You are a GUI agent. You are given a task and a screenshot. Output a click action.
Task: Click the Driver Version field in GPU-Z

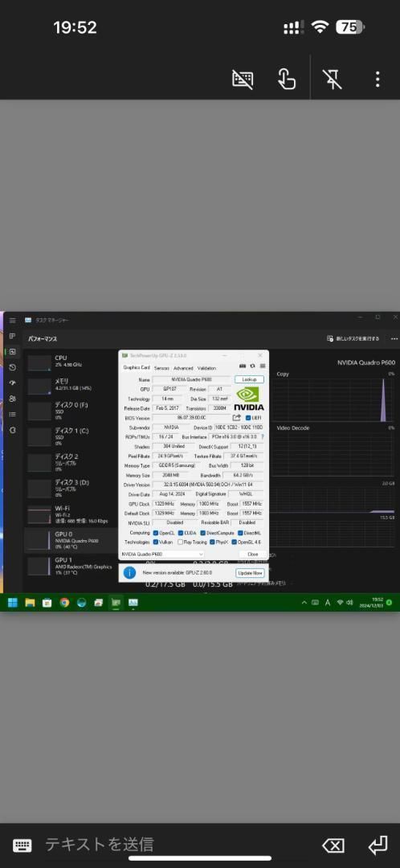tap(209, 485)
